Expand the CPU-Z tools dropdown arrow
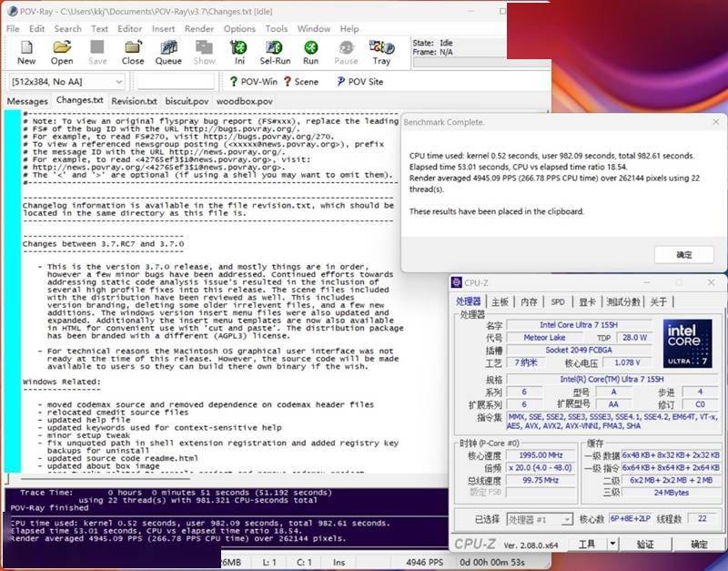 pyautogui.click(x=612, y=544)
